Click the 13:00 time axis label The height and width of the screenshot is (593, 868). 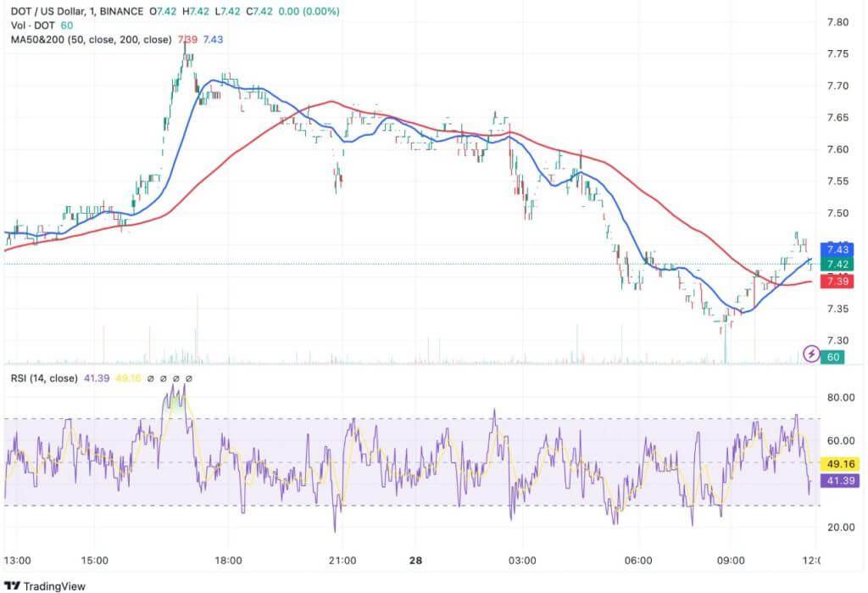[17, 560]
